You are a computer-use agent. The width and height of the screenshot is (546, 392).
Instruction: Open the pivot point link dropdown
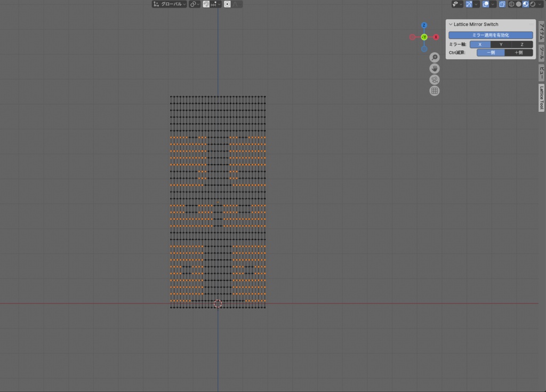(x=195, y=4)
